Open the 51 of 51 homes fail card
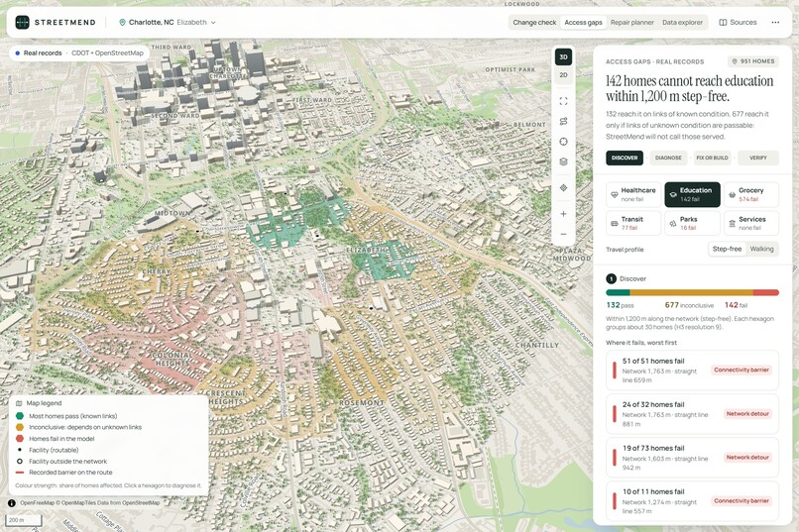 [692, 371]
